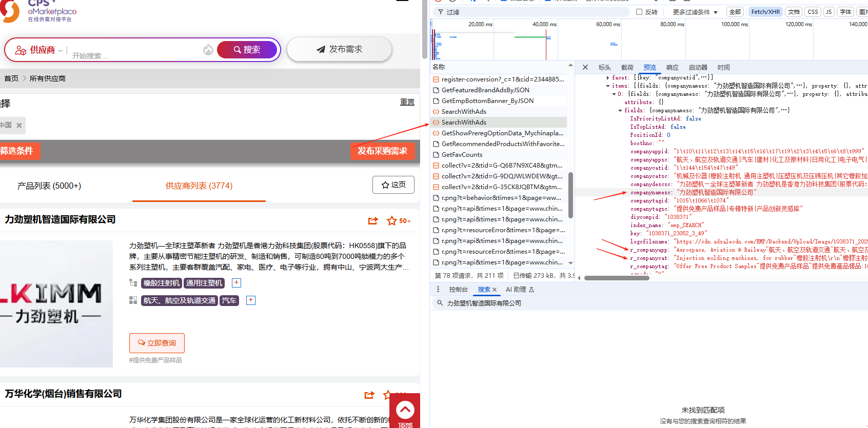This screenshot has width=868, height=428.
Task: Expand the facet JSON node
Action: click(608, 78)
